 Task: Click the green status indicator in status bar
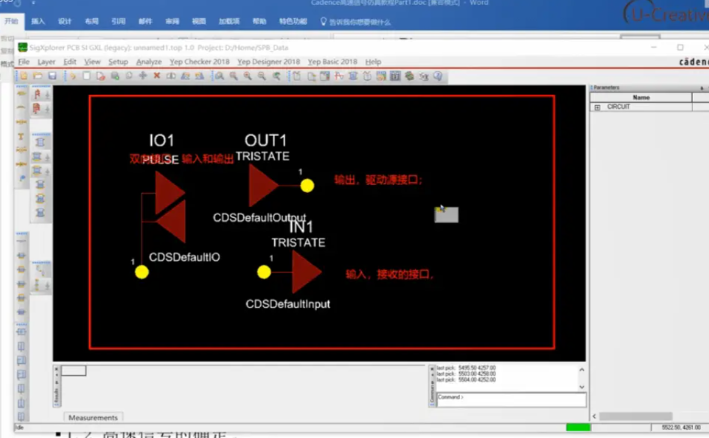578,428
